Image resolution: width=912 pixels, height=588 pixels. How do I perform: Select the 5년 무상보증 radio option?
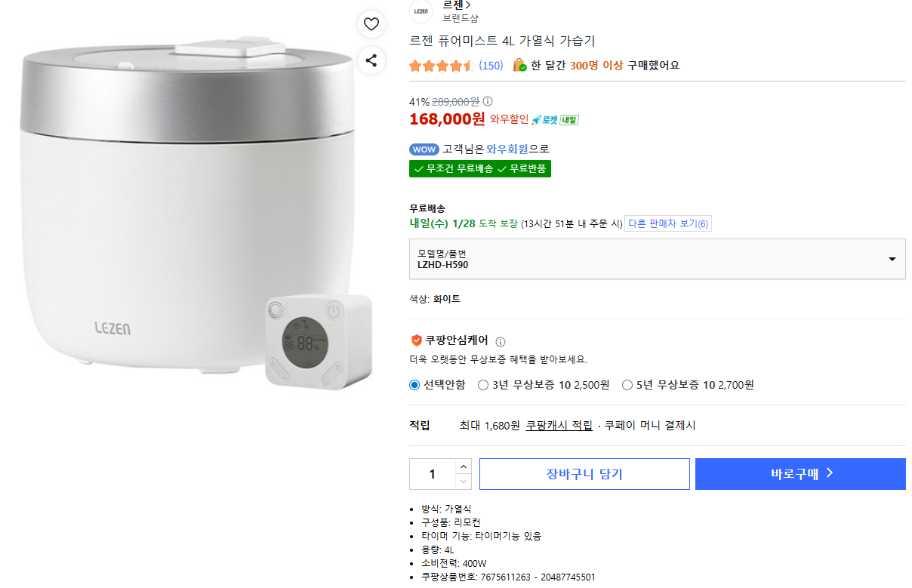[x=627, y=385]
